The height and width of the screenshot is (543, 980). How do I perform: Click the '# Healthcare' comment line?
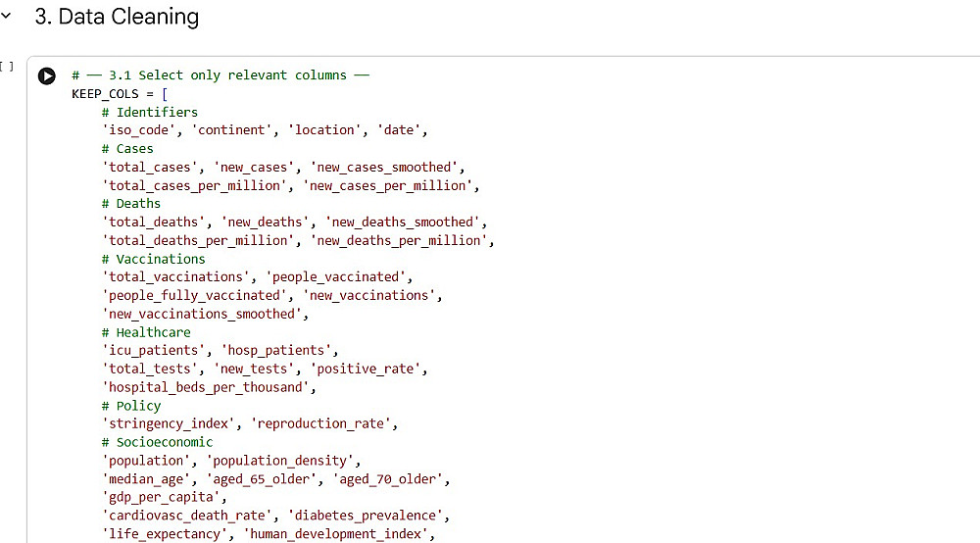146,332
